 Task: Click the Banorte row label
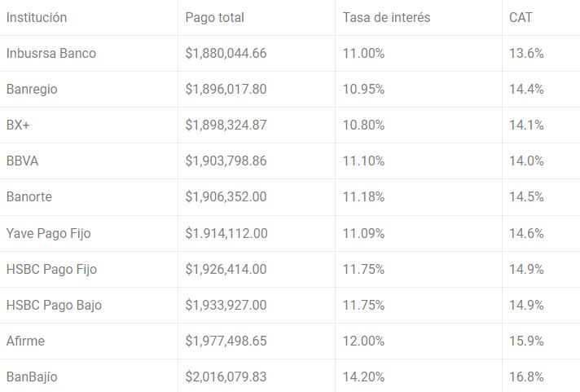(29, 196)
